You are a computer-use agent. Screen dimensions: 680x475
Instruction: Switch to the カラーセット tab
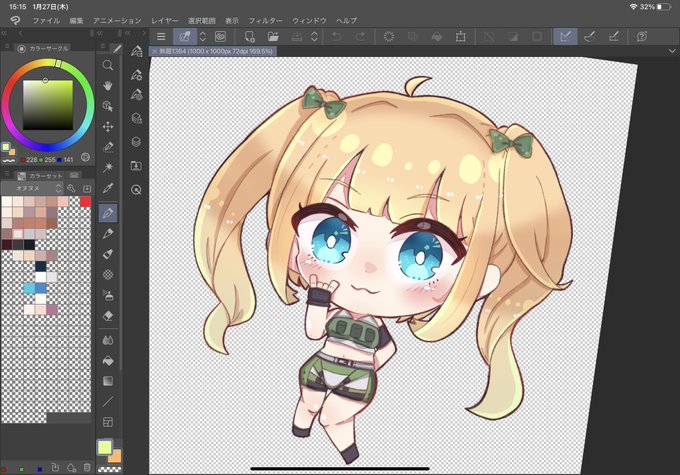coord(40,176)
